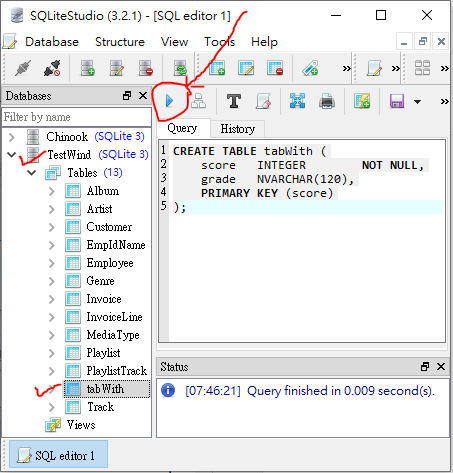The width and height of the screenshot is (453, 473).
Task: Expand the Album table node
Action: (x=51, y=191)
